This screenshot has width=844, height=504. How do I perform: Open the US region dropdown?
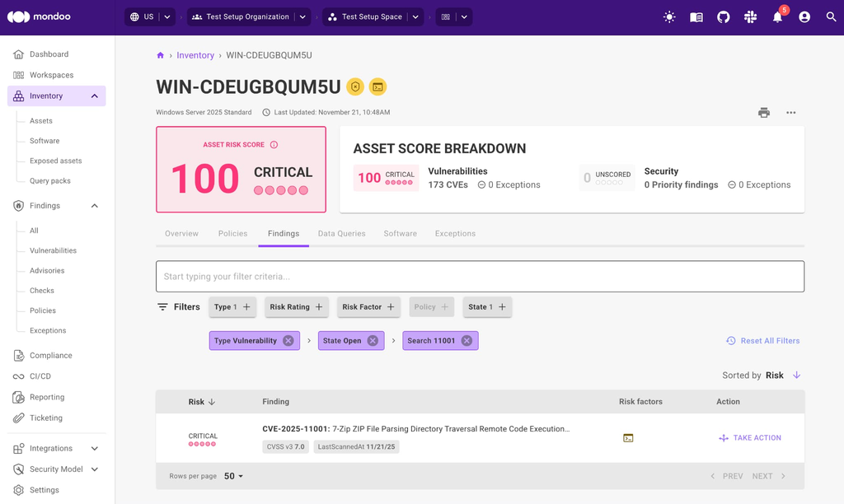(149, 16)
